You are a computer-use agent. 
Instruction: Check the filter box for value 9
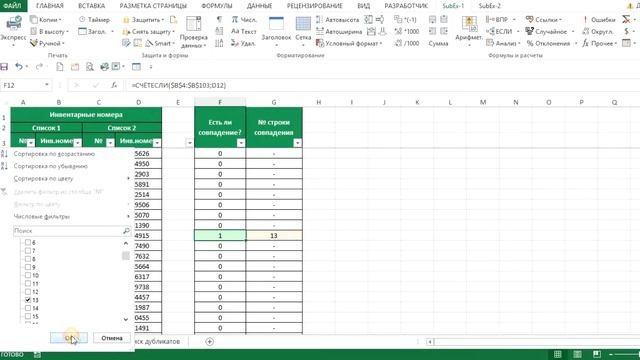[x=28, y=267]
